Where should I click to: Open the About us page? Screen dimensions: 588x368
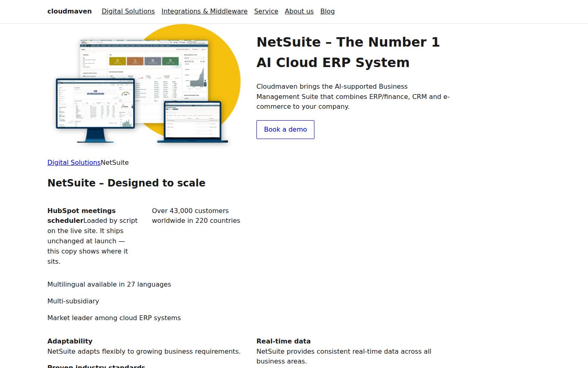pos(299,11)
